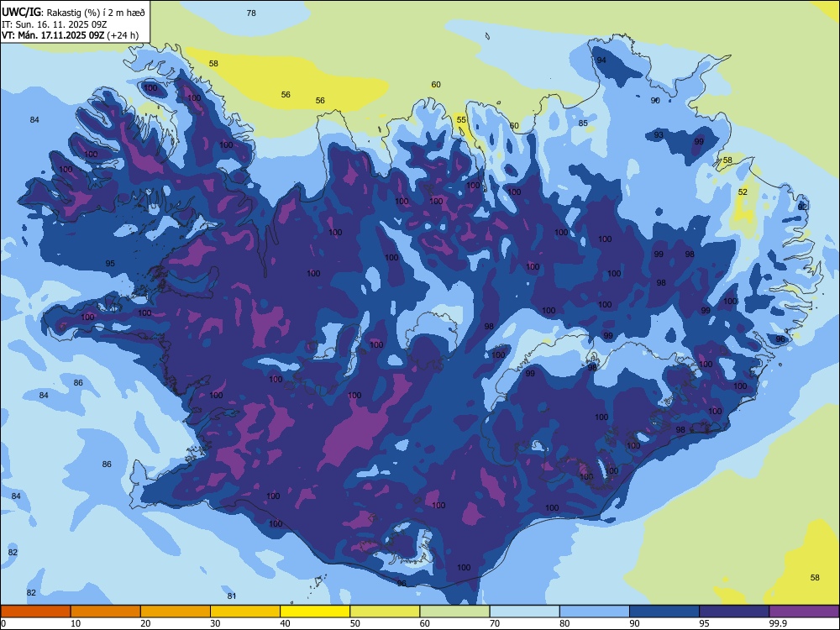
Task: Select the dark blue 90–95 legend block
Action: point(664,612)
